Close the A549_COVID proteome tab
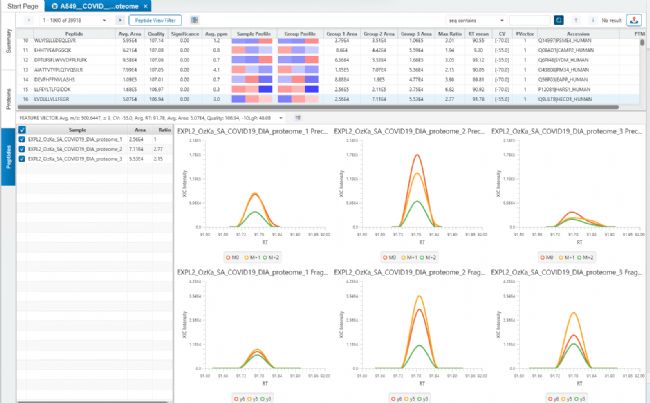The image size is (650, 403). 146,6
